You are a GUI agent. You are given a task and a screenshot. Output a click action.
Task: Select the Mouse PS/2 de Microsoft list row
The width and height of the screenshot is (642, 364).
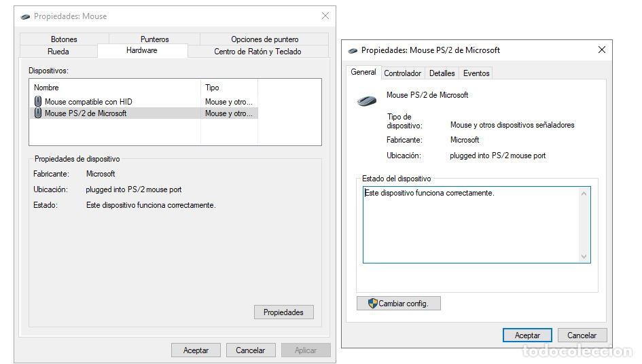click(144, 113)
